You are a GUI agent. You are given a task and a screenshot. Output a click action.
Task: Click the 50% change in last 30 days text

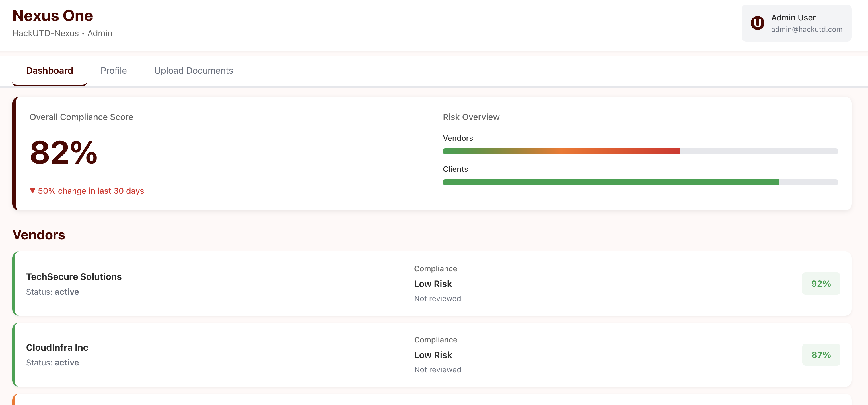coord(90,191)
